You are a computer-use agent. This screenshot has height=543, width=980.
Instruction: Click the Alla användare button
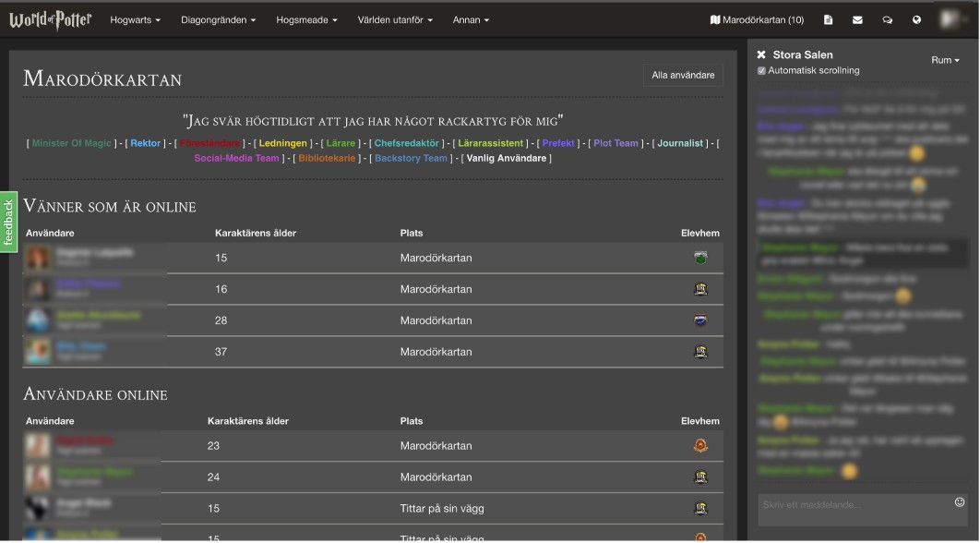(683, 76)
